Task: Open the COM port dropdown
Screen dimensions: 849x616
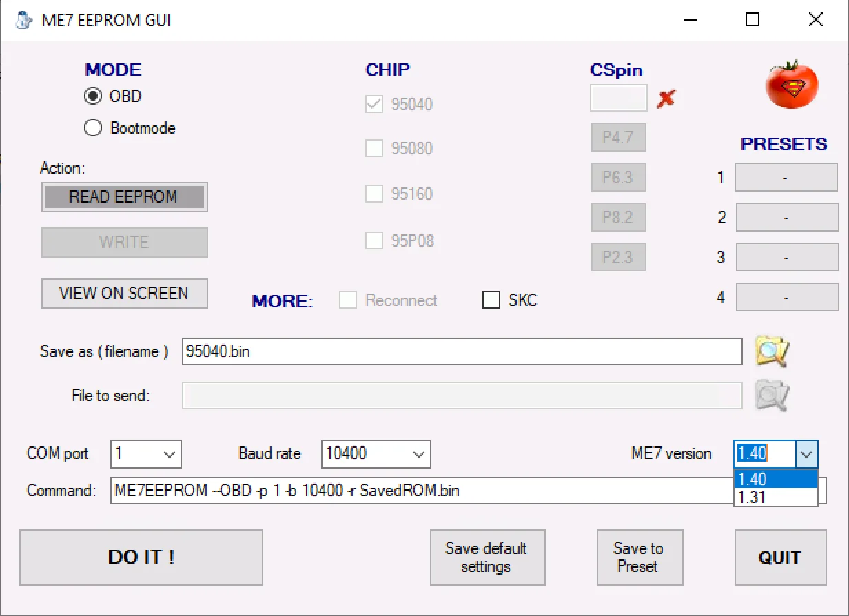Action: [168, 454]
